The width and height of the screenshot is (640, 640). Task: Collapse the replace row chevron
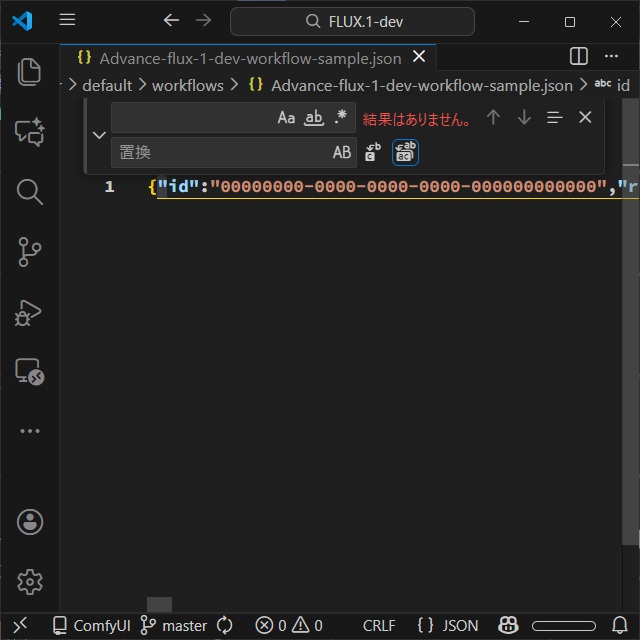(x=99, y=135)
